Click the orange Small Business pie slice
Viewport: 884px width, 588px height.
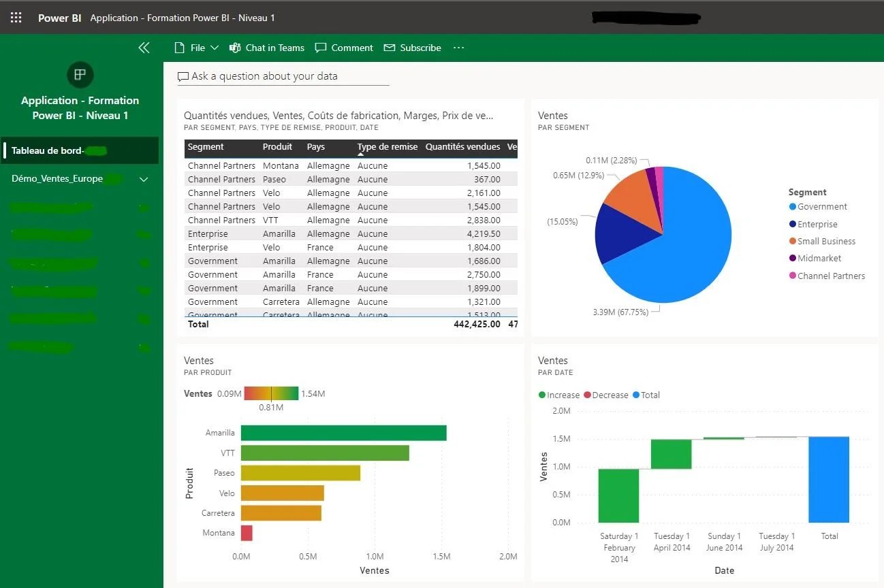coord(635,197)
